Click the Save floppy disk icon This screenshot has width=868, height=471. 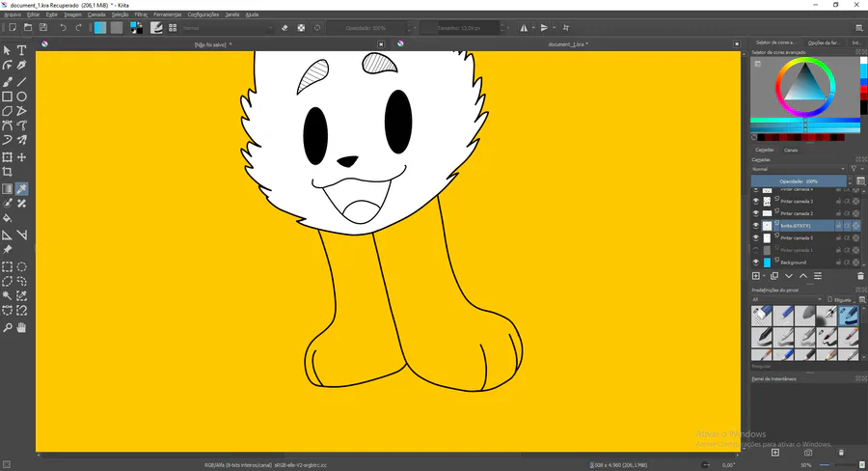(43, 28)
